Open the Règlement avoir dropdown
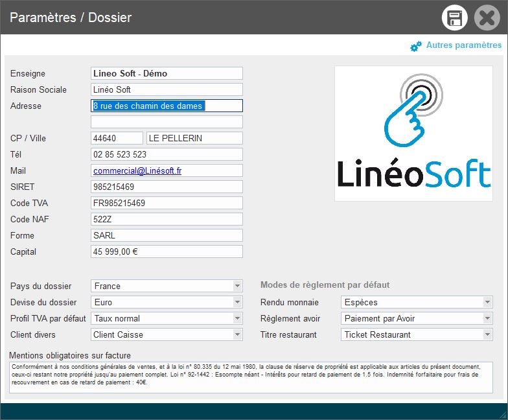Viewport: 508px width, 420px height. [417, 318]
